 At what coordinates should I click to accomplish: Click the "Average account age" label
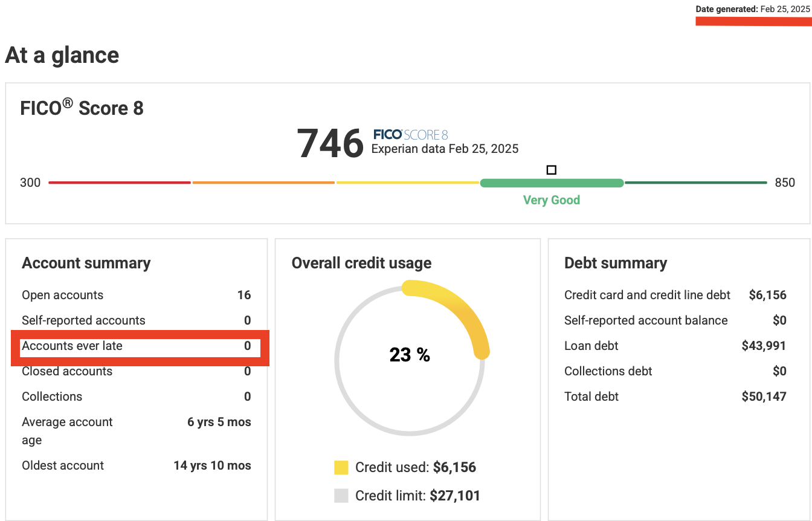(x=67, y=431)
